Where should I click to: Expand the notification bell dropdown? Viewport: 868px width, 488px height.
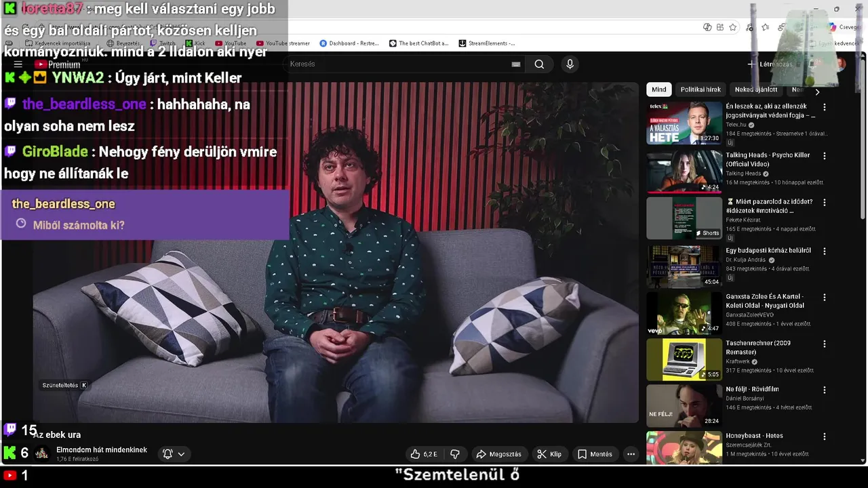pyautogui.click(x=174, y=454)
